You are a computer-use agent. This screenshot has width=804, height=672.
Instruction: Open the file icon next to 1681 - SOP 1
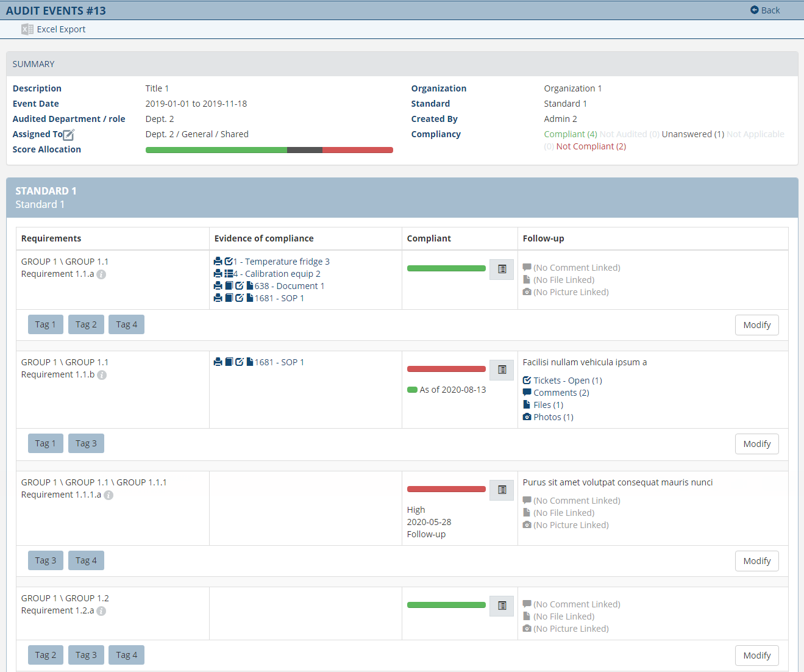250,298
